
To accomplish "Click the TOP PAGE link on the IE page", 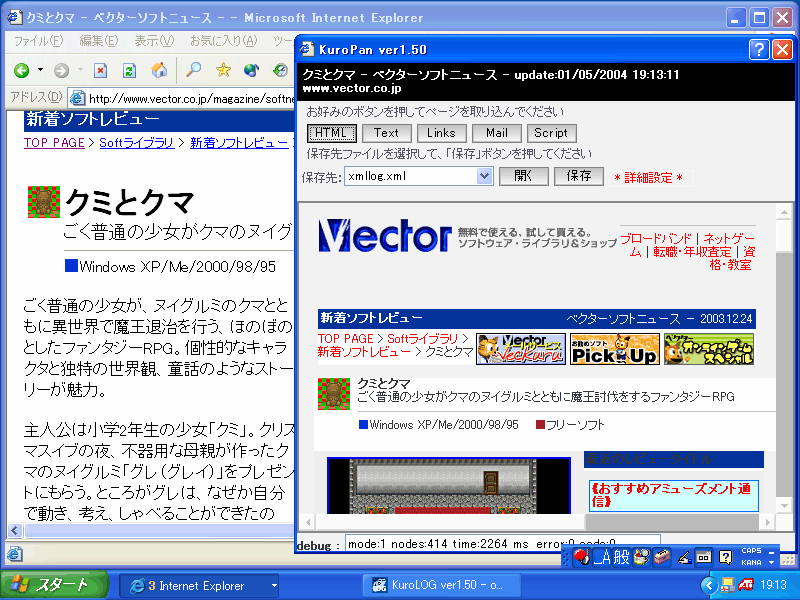I will [54, 143].
